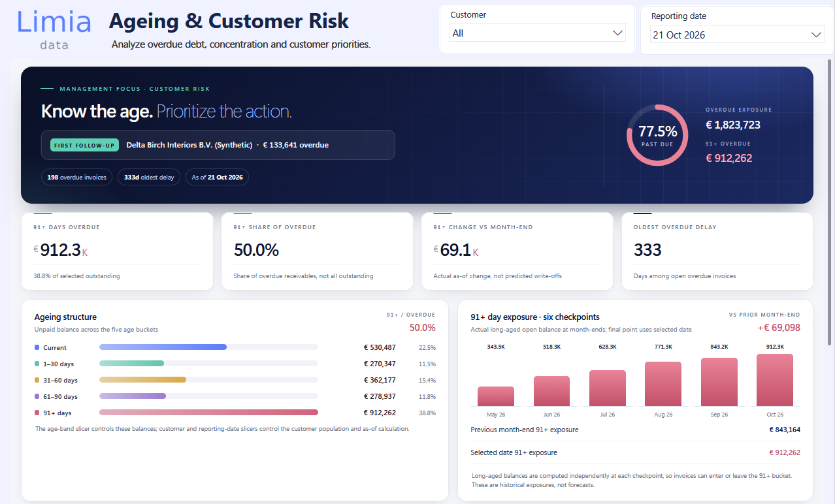Click the +€ 69,098 change value
Screen dimensions: 835x504
pyautogui.click(x=779, y=328)
